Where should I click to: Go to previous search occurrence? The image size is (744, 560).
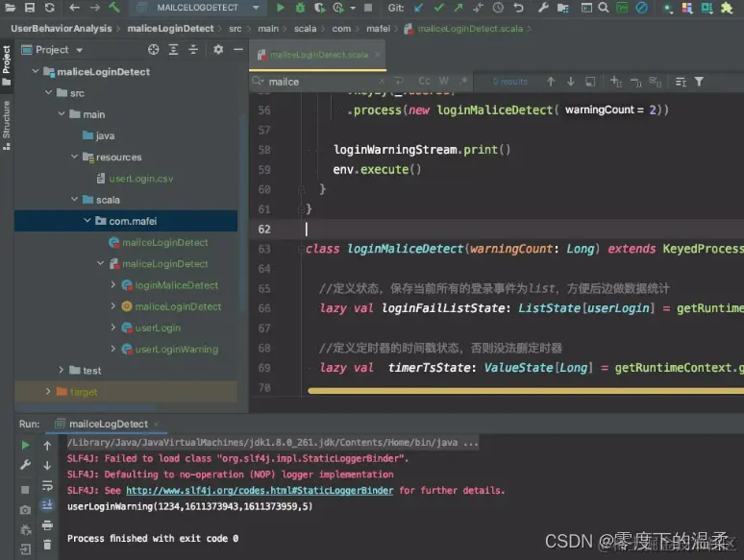[x=551, y=82]
